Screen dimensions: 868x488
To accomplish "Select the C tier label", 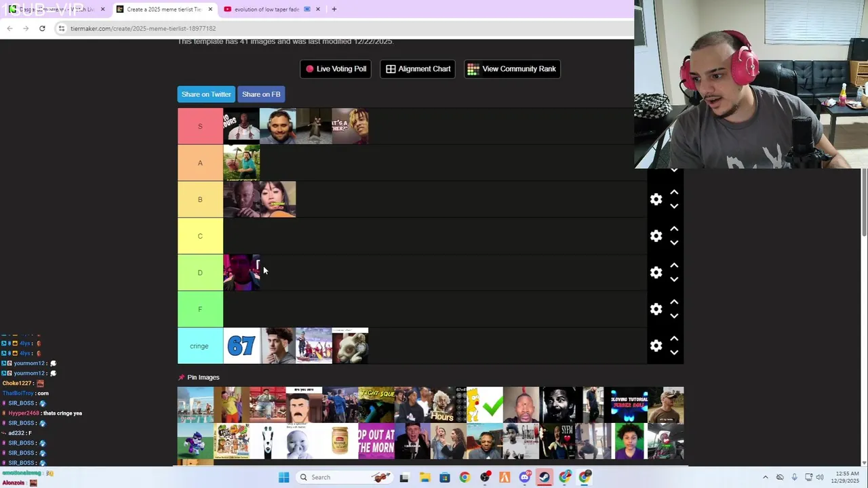I will click(x=200, y=236).
